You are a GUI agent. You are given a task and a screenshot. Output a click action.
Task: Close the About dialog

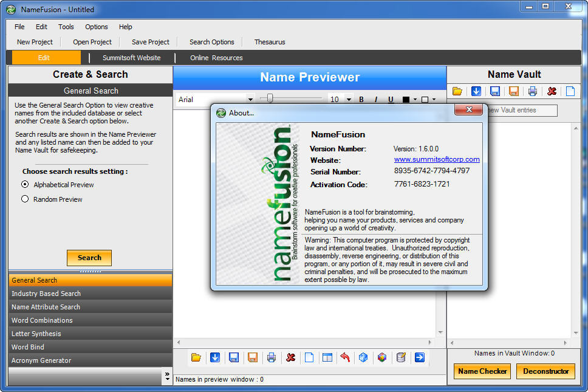coord(469,109)
